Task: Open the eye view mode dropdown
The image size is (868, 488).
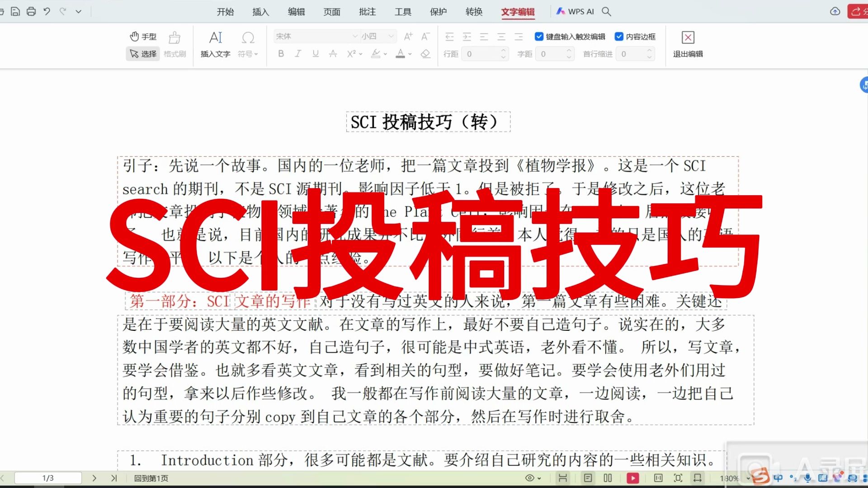Action: [x=533, y=478]
